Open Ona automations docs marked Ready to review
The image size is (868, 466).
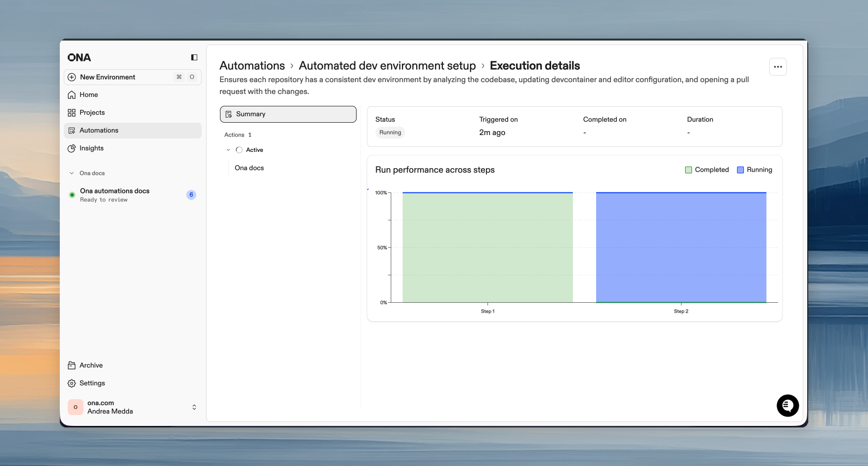tap(114, 194)
